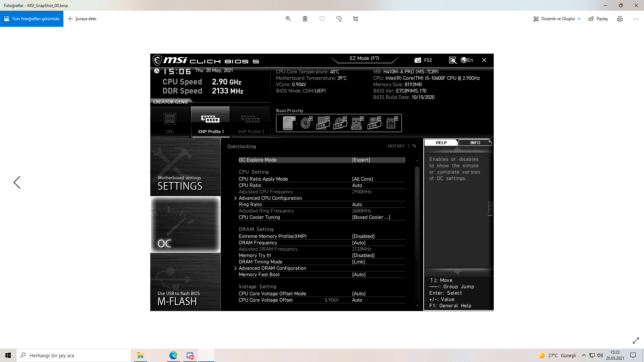644x362 pixels.
Task: Open the crop tool icon
Action: 356,19
